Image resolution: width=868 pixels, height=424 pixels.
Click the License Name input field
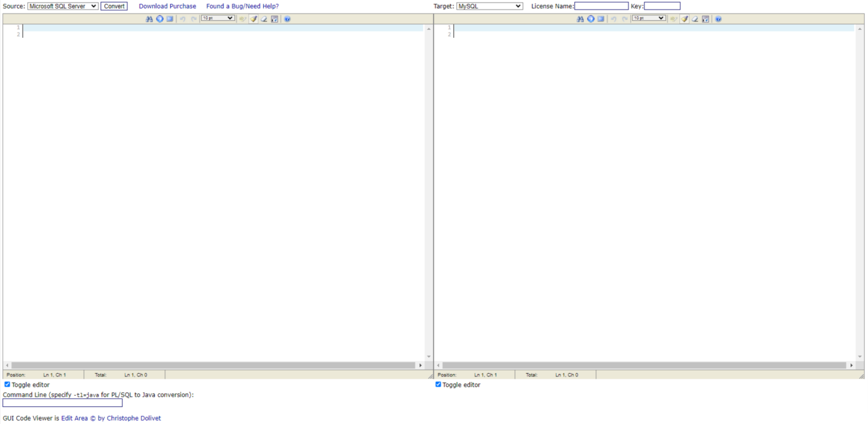pyautogui.click(x=601, y=6)
